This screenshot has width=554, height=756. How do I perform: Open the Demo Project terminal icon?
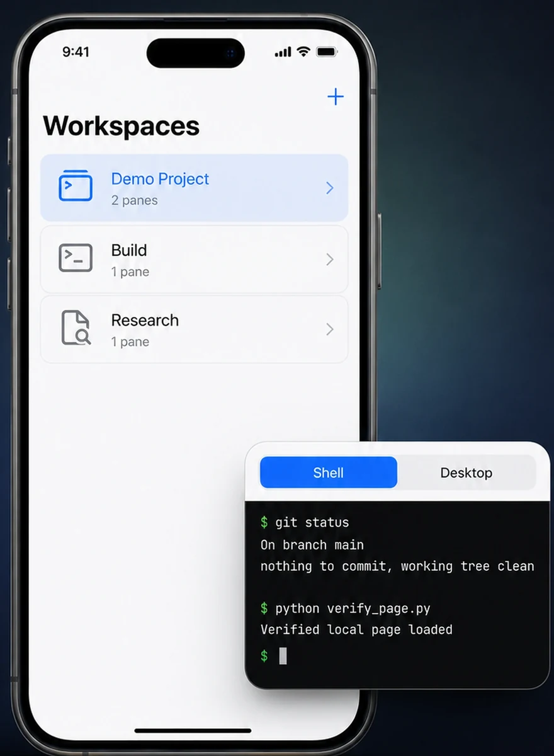pos(76,186)
